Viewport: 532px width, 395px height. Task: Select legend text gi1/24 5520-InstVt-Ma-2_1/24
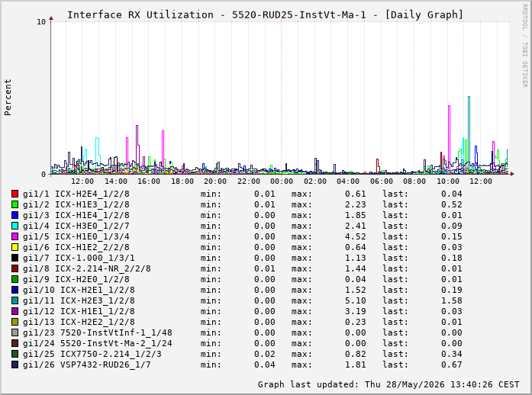click(98, 343)
